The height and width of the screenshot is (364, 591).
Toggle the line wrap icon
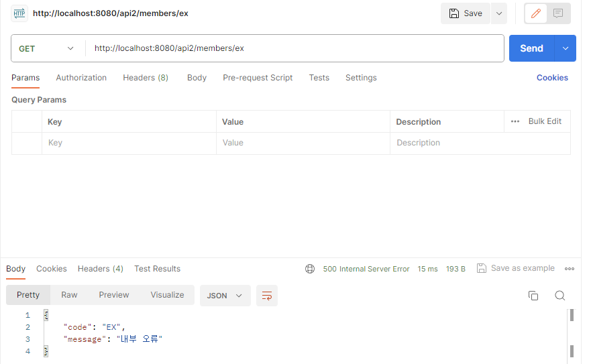click(x=267, y=296)
